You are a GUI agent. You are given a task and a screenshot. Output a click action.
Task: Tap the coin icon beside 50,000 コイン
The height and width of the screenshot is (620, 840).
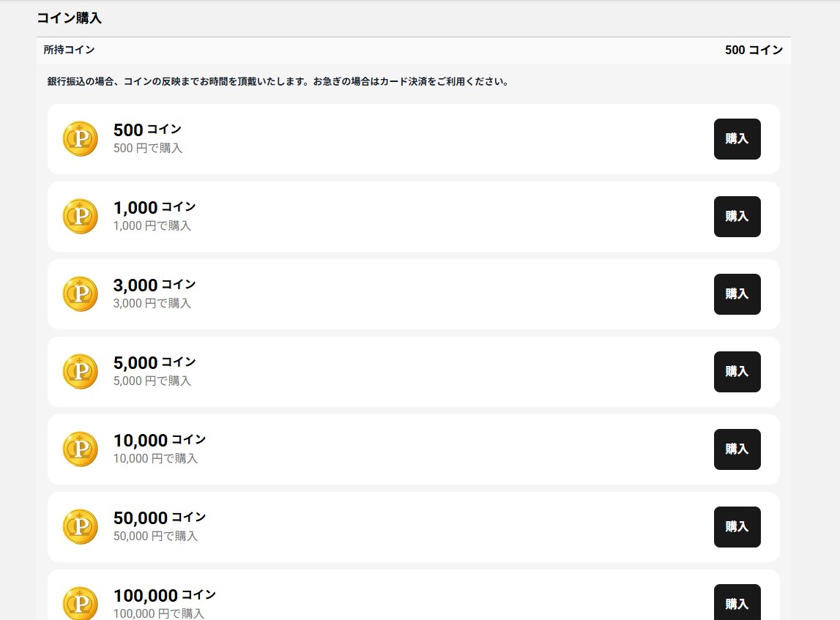tap(80, 527)
